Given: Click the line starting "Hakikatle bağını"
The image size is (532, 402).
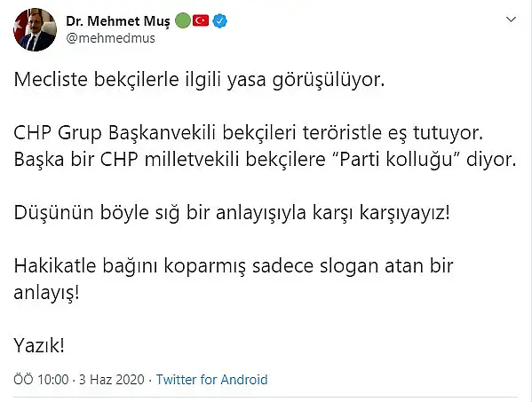Looking at the screenshot, I should (234, 266).
